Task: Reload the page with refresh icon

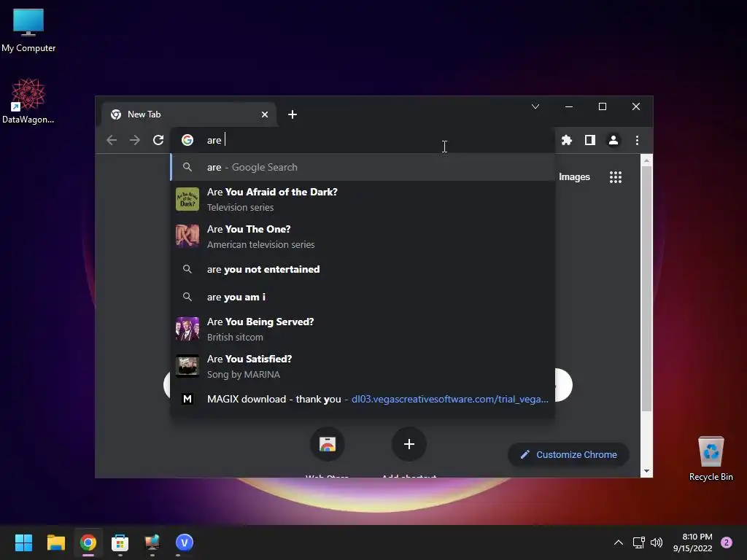Action: pyautogui.click(x=158, y=140)
